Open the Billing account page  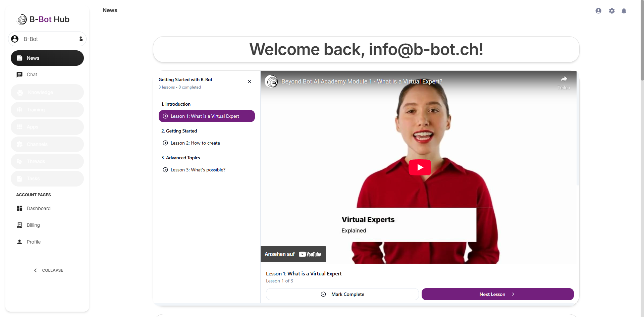33,225
